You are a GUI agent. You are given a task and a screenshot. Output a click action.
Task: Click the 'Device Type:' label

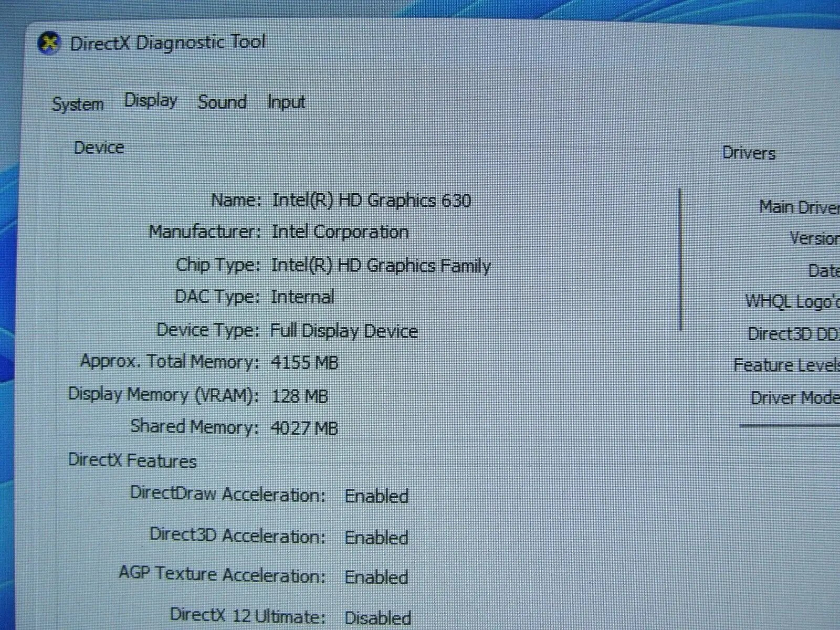[x=208, y=330]
